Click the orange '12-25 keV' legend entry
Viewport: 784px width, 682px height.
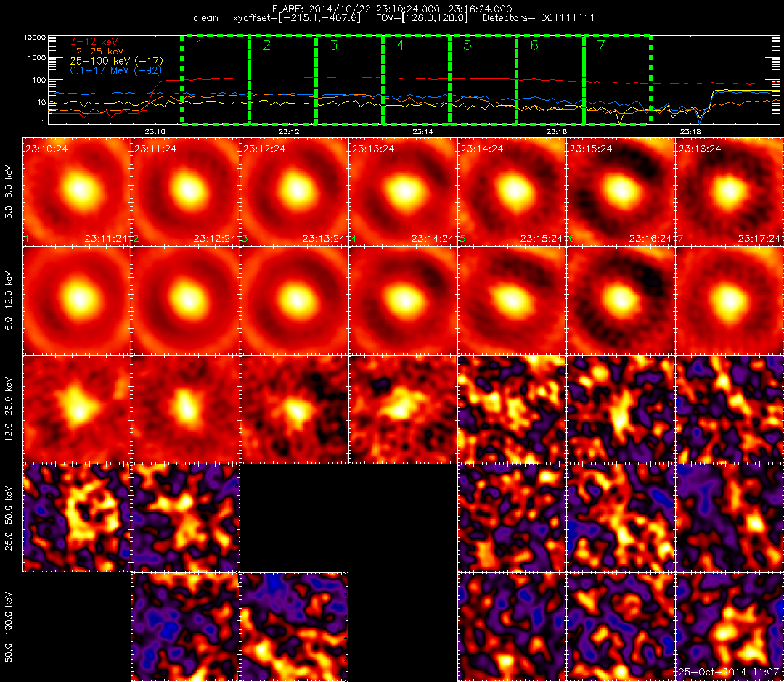[97, 52]
